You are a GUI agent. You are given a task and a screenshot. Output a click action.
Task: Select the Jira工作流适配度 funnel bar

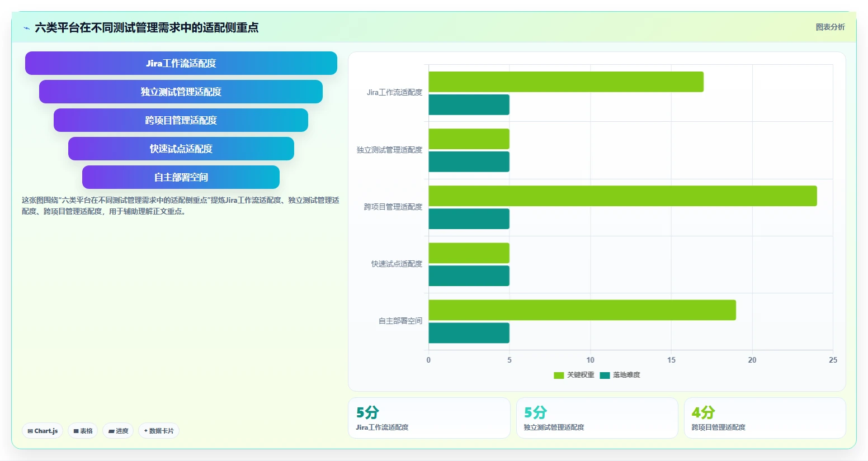pos(181,63)
